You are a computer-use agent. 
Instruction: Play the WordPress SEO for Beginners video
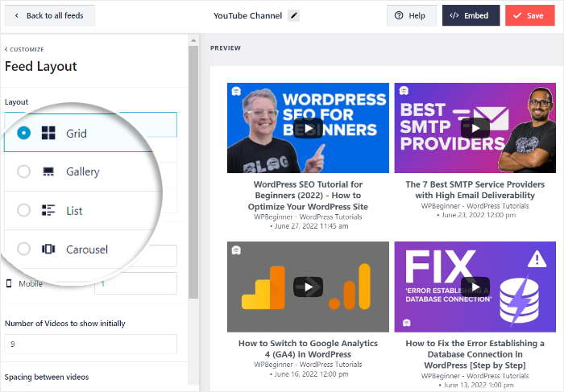pos(309,128)
